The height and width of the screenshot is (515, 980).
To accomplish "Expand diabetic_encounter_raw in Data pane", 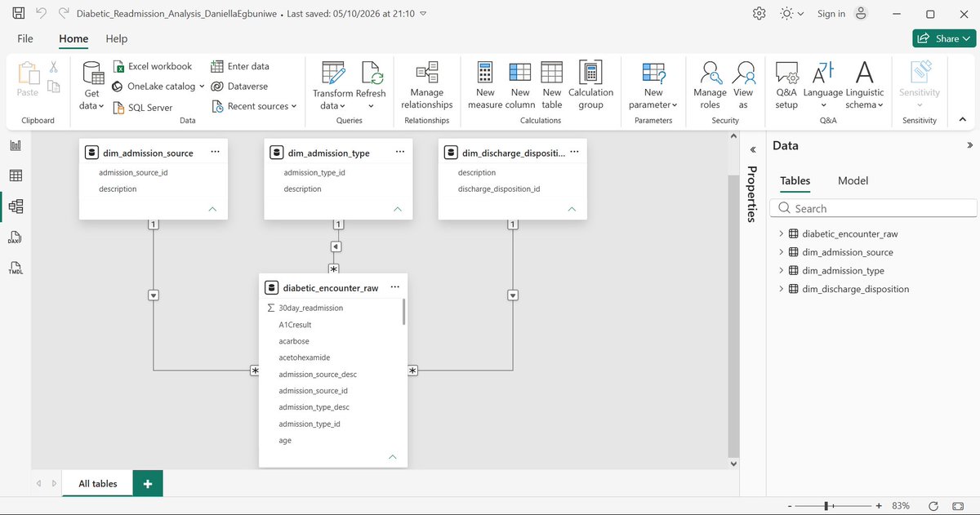I will 781,233.
